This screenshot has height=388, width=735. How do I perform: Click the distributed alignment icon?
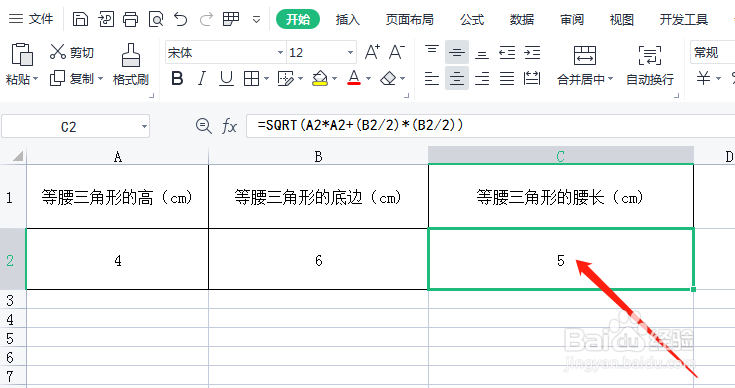click(532, 78)
